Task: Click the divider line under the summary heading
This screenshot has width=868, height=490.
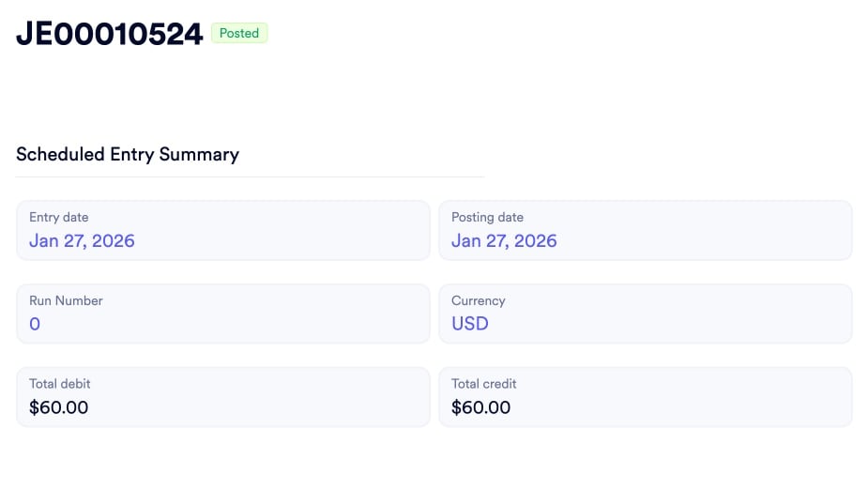Action: (x=250, y=176)
